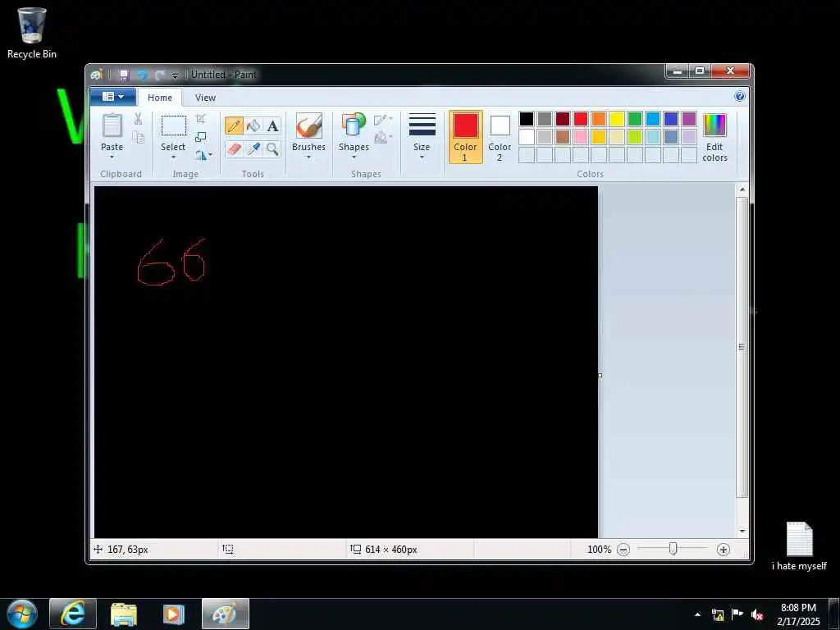Show hidden tray icons arrow
840x630 pixels.
tap(697, 614)
